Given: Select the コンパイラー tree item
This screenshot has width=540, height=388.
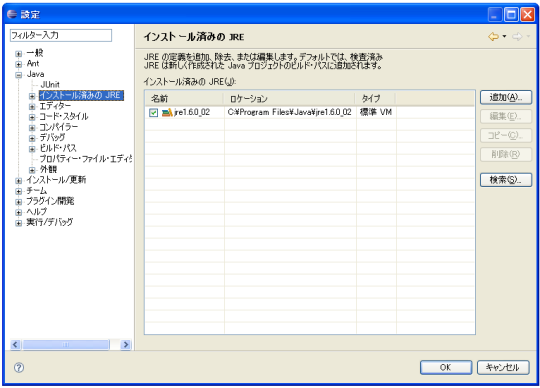Looking at the screenshot, I should pos(59,127).
